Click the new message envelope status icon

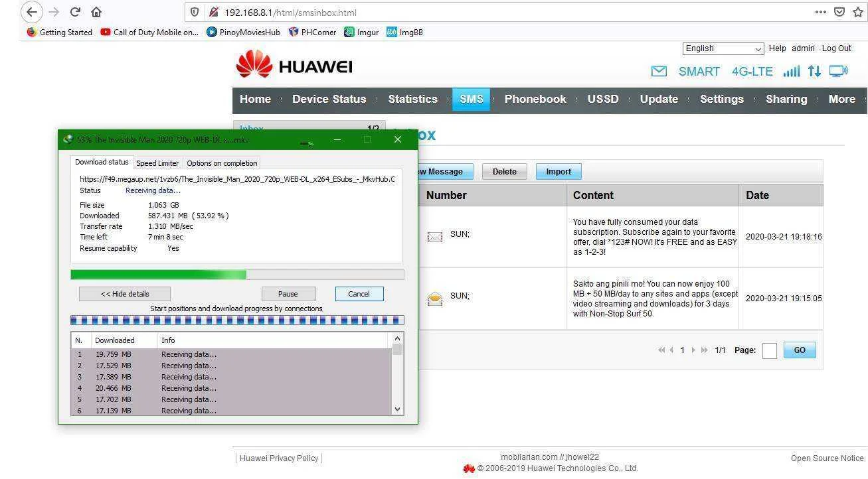(x=659, y=71)
